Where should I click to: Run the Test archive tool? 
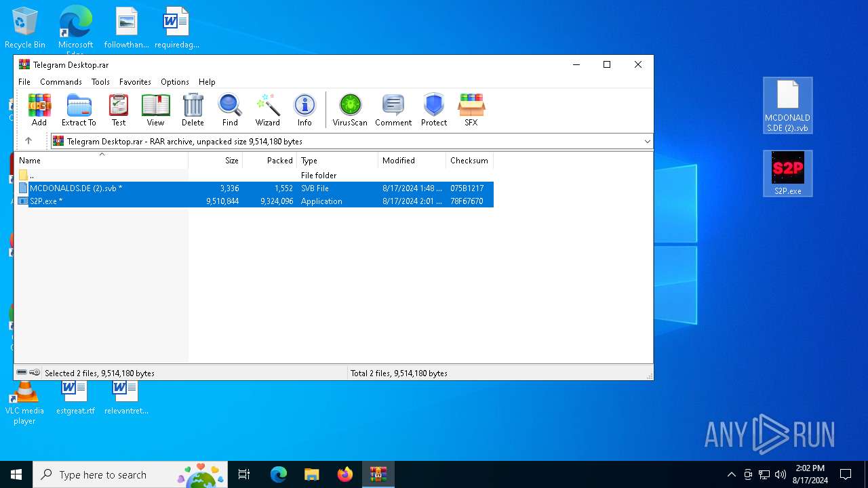pos(119,110)
